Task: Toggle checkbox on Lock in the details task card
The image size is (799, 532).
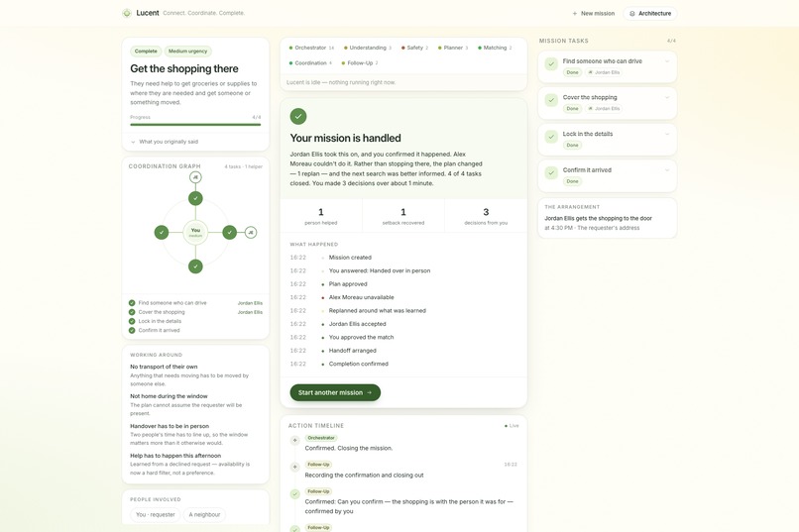Action: tap(551, 137)
